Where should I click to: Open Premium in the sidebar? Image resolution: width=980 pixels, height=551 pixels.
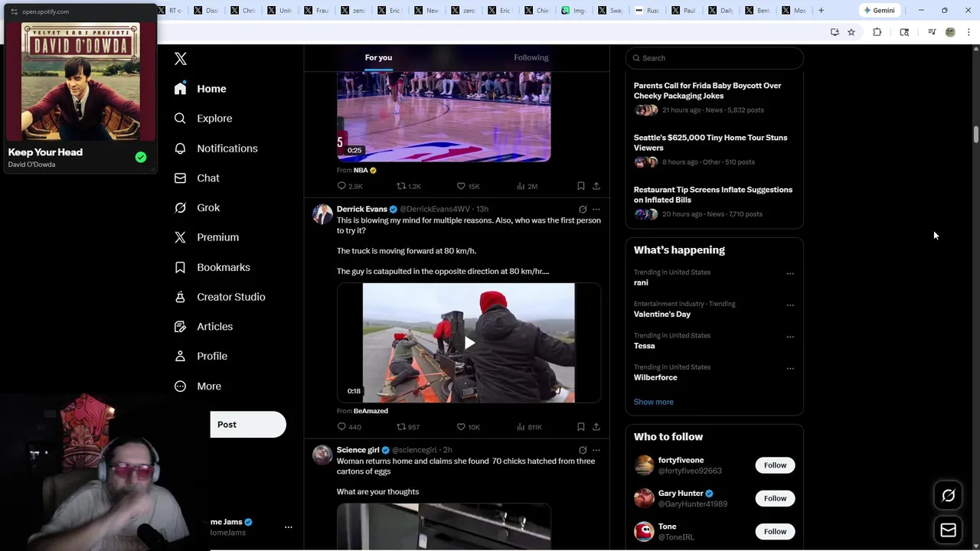(207, 237)
